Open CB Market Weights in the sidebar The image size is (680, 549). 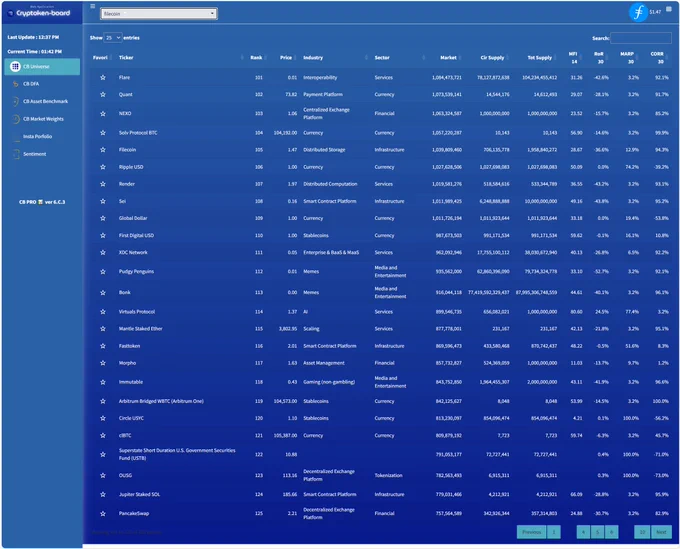(x=42, y=119)
